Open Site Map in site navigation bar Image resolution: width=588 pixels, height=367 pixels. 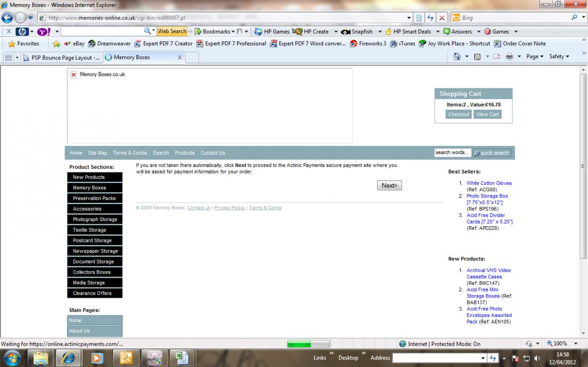(98, 153)
